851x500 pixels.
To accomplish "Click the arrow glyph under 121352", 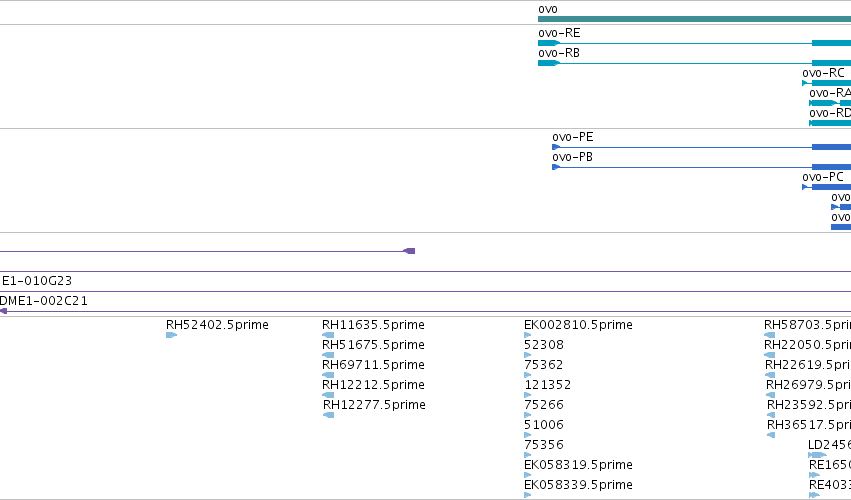I will pos(528,395).
